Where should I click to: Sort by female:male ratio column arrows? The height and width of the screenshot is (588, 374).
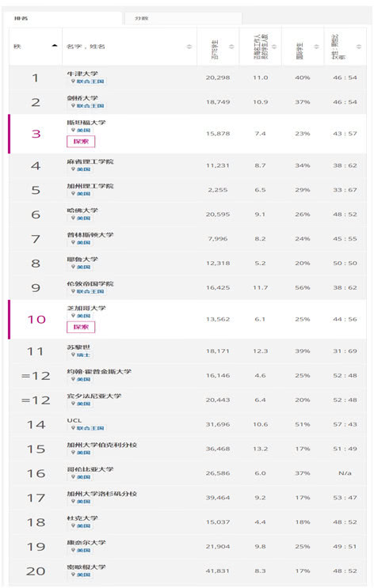pos(359,47)
